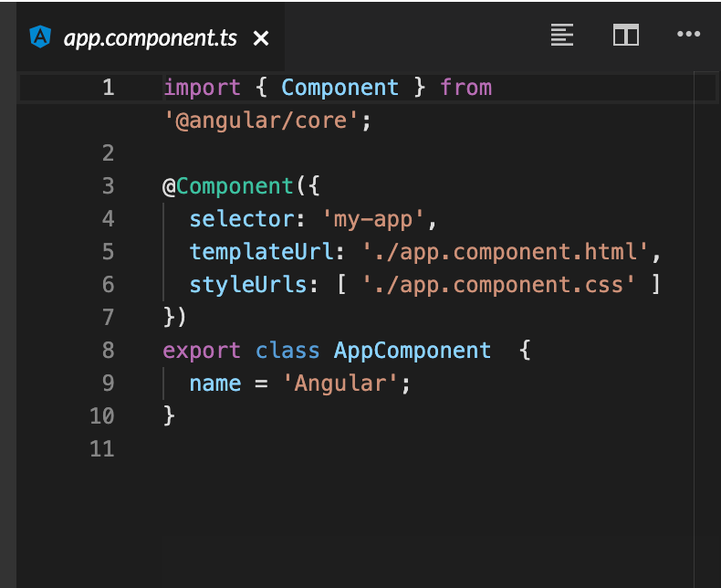721x588 pixels.
Task: Click the 'import' keyword
Action: [x=203, y=88]
